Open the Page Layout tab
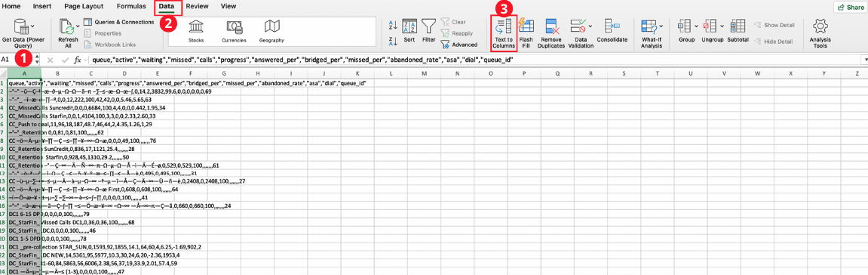Viewport: 868px width, 275px height. 84,7
